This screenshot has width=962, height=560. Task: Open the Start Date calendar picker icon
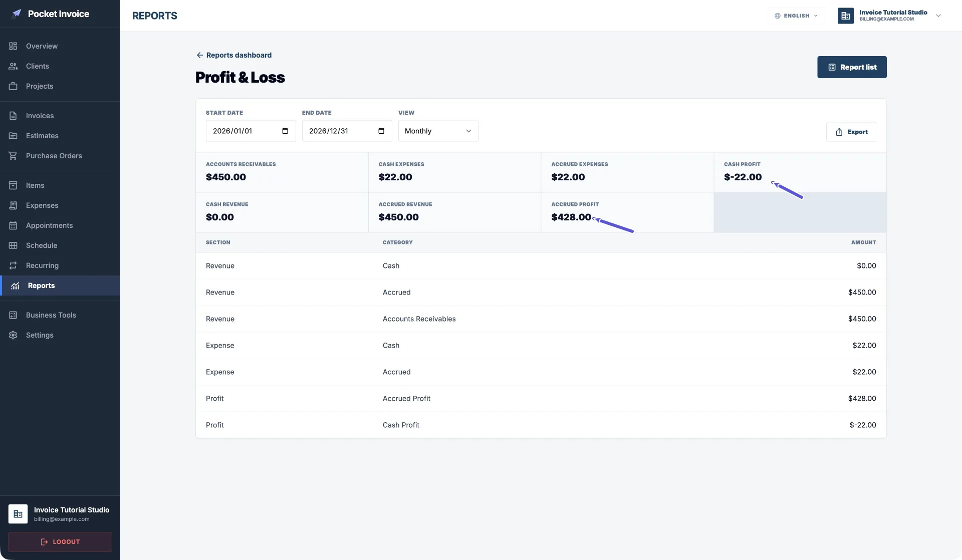[x=285, y=131]
